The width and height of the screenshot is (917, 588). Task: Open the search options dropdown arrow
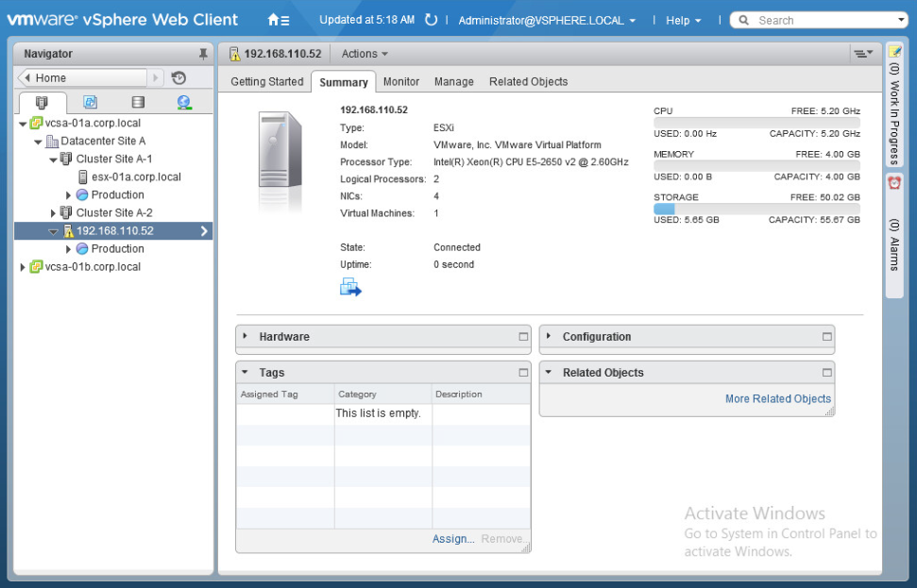tap(901, 20)
